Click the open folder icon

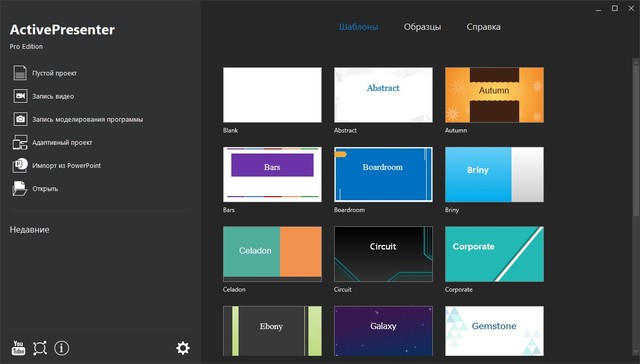pyautogui.click(x=20, y=189)
